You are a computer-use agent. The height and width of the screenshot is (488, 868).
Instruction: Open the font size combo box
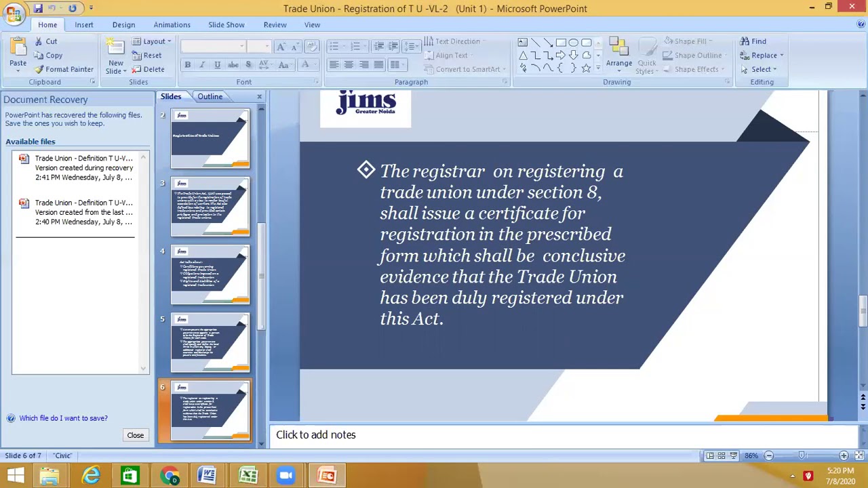tap(258, 46)
